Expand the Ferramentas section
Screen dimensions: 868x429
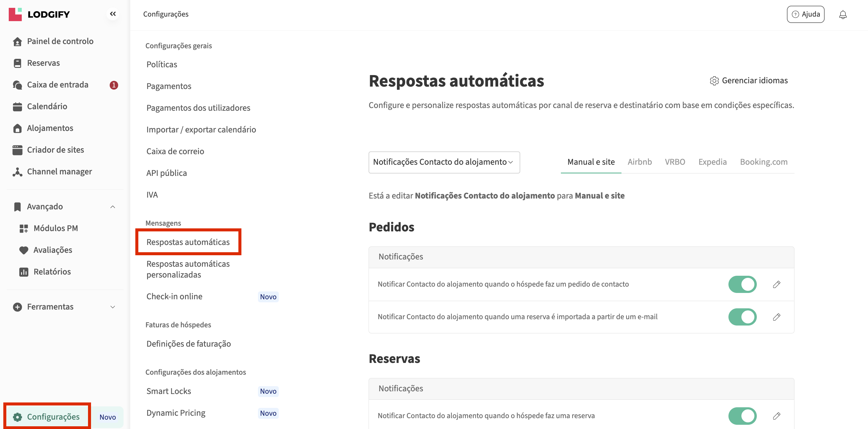tap(112, 307)
